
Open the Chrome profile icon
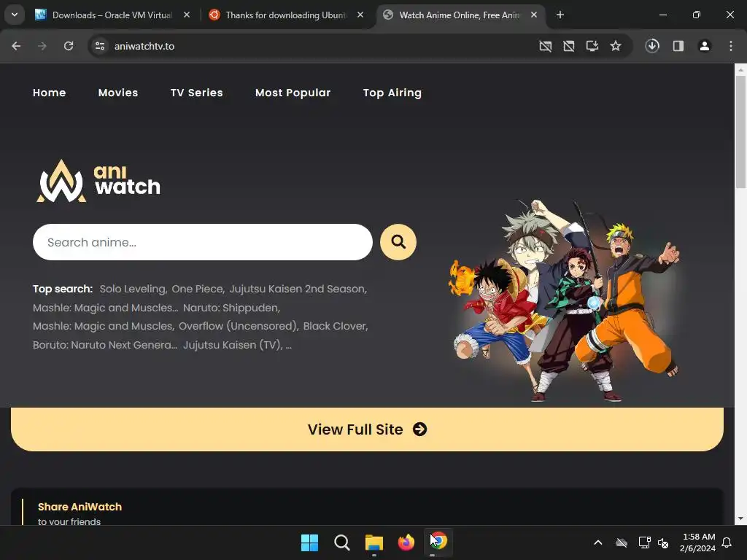(705, 46)
